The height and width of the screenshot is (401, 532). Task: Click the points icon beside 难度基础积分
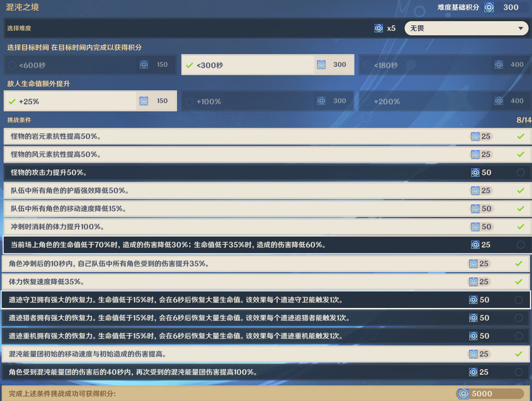tap(489, 7)
